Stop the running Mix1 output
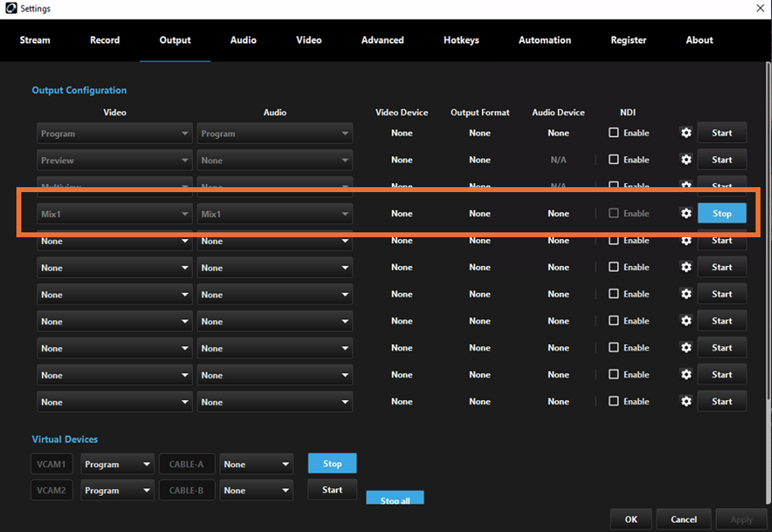This screenshot has width=772, height=532. (x=722, y=213)
